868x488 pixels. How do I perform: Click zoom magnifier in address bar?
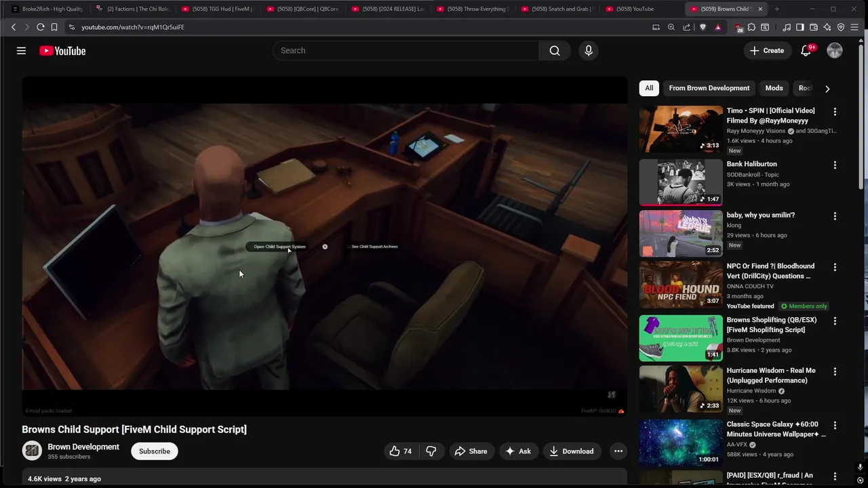[x=671, y=27]
